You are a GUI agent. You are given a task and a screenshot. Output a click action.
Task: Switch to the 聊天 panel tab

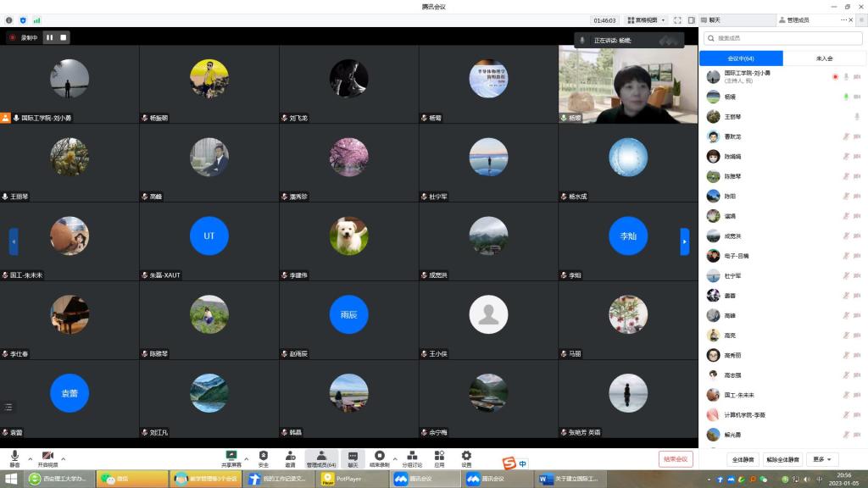[x=711, y=19]
